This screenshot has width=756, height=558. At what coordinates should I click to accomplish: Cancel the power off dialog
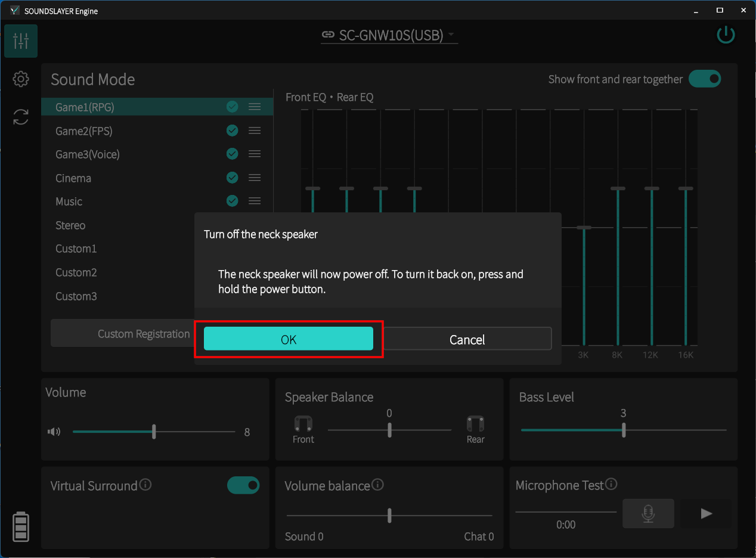467,339
